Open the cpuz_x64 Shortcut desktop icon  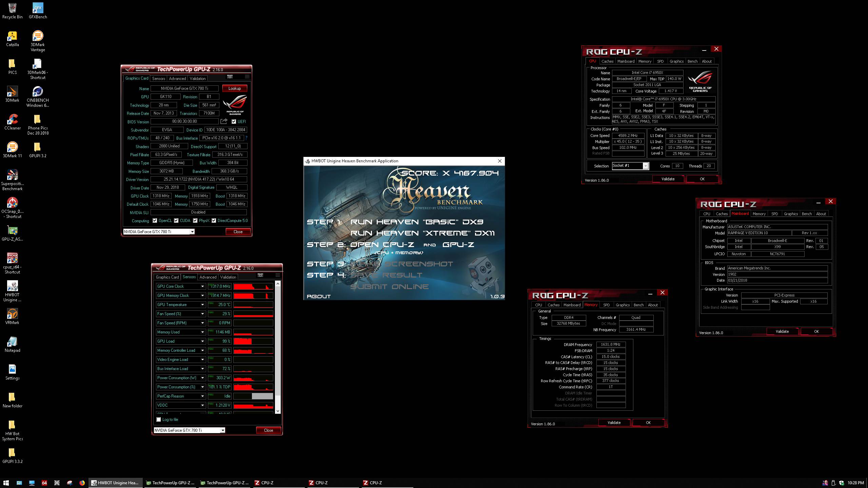13,263
